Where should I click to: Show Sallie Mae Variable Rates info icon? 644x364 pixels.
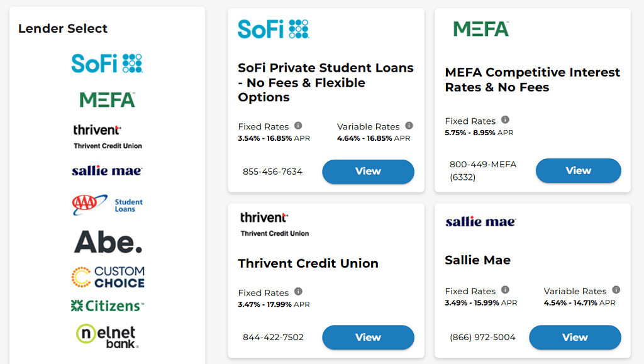coord(616,290)
